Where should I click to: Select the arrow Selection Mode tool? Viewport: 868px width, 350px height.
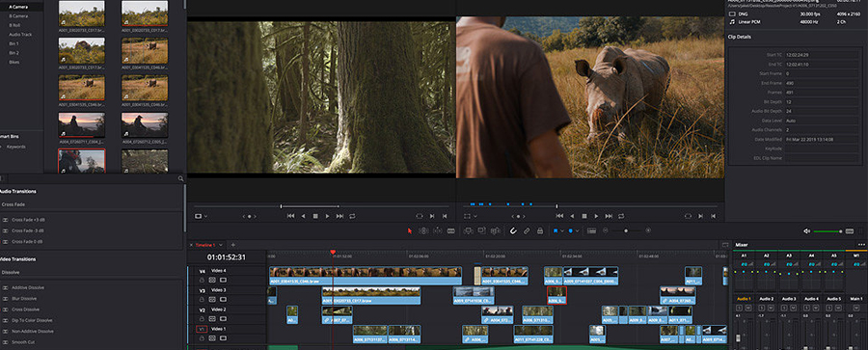(x=410, y=231)
